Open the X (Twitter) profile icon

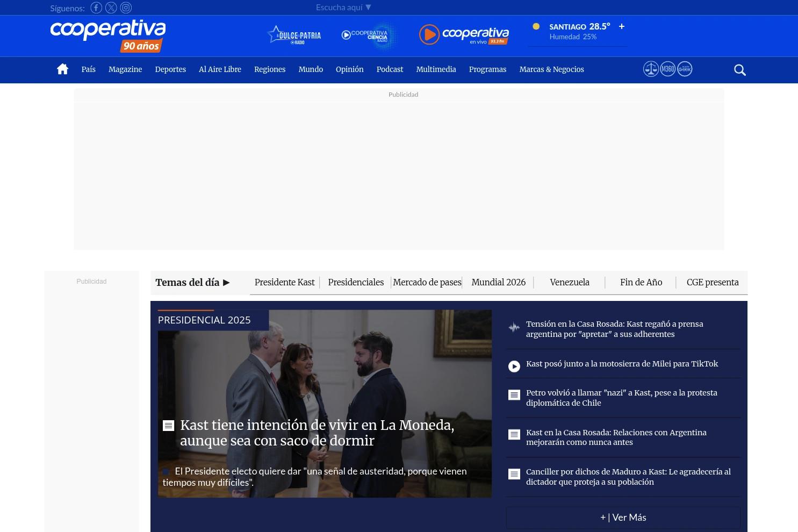(111, 8)
